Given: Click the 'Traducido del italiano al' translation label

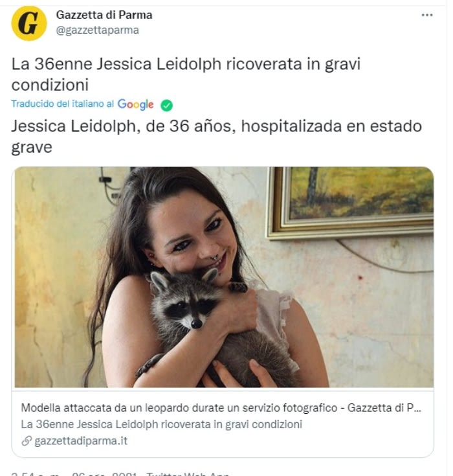Looking at the screenshot, I should [x=63, y=104].
